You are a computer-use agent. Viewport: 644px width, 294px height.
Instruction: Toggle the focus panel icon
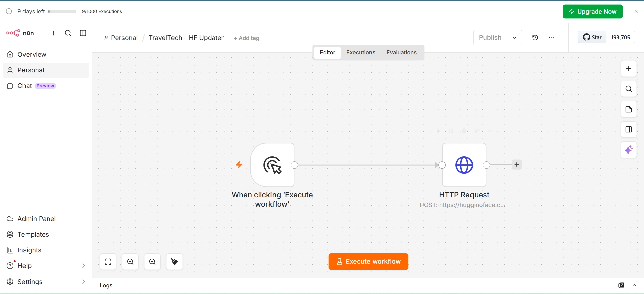(629, 129)
